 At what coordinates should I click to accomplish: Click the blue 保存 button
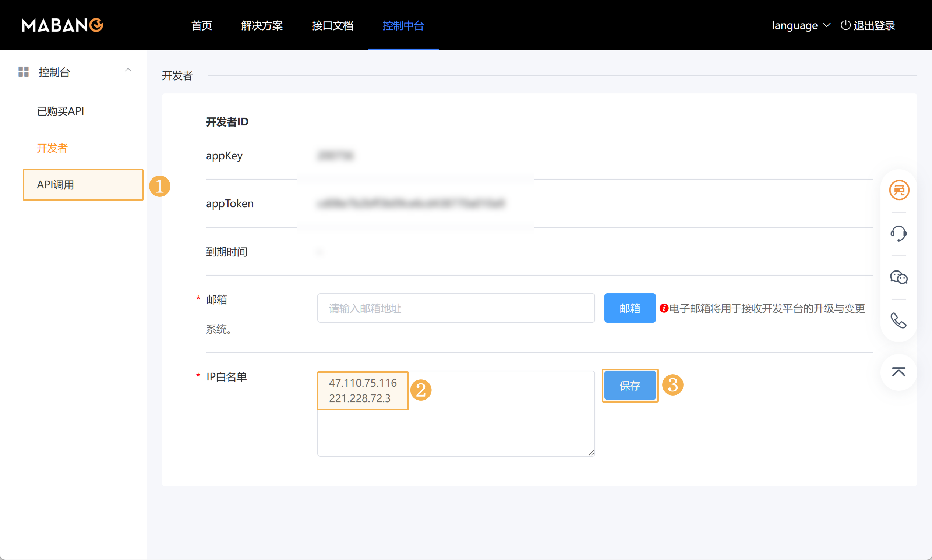(630, 385)
